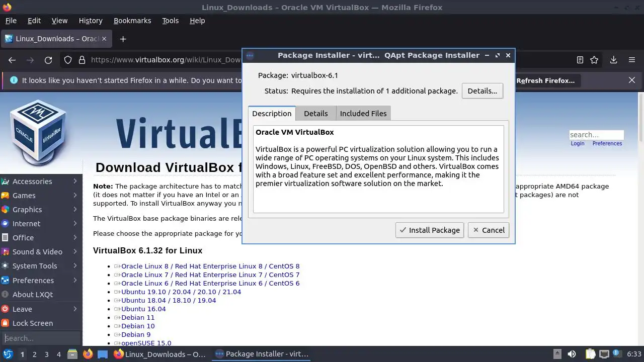Screen dimensions: 644x362
Task: Click the clipboard tray icon
Action: [x=590, y=354]
